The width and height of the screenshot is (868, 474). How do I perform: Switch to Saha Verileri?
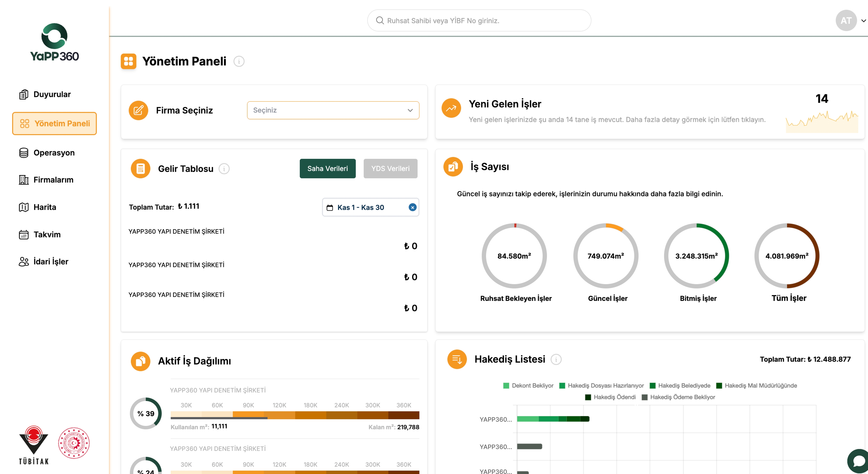click(x=328, y=169)
